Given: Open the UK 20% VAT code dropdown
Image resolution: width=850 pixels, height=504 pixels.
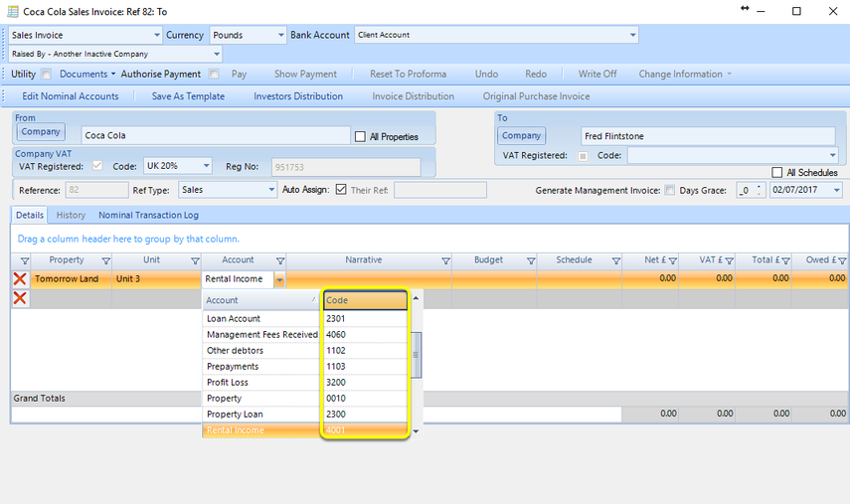Looking at the screenshot, I should [206, 166].
